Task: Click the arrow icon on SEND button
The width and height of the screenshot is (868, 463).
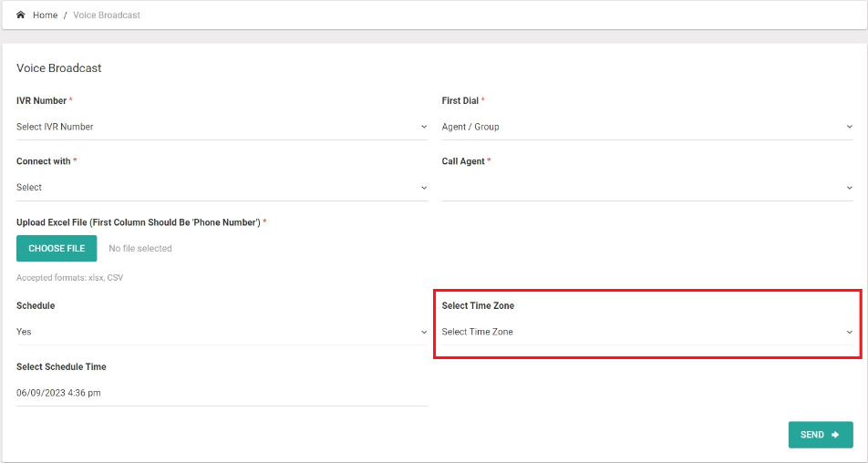Action: coord(835,435)
